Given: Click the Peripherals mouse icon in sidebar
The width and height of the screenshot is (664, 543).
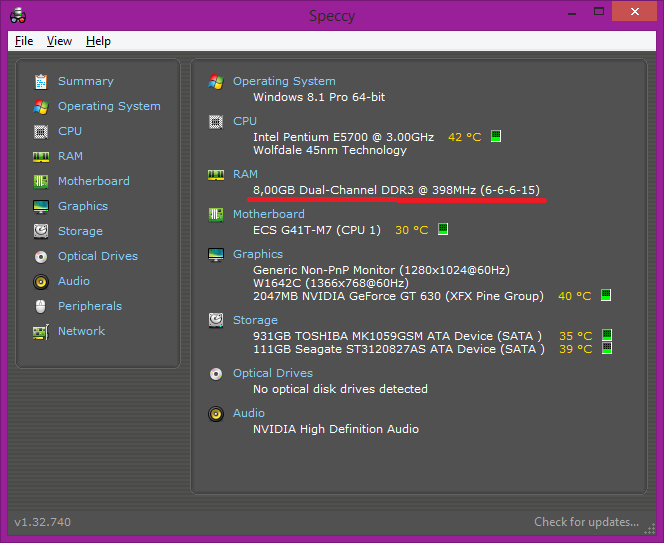Looking at the screenshot, I should pos(41,306).
